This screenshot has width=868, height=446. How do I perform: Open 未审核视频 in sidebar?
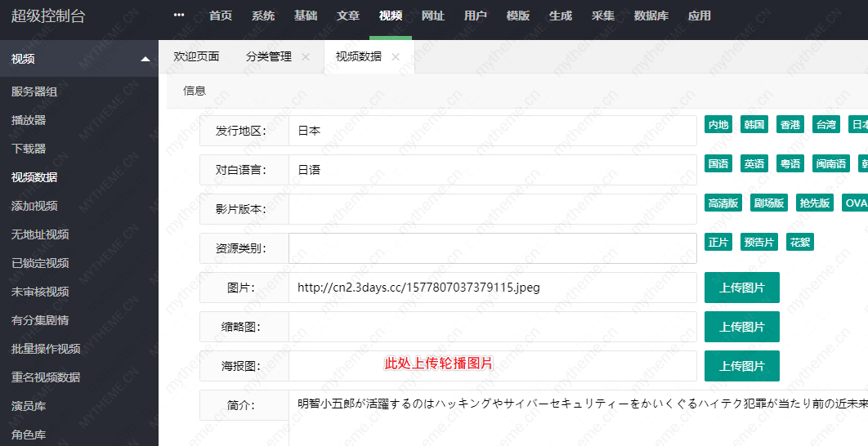[x=40, y=292]
